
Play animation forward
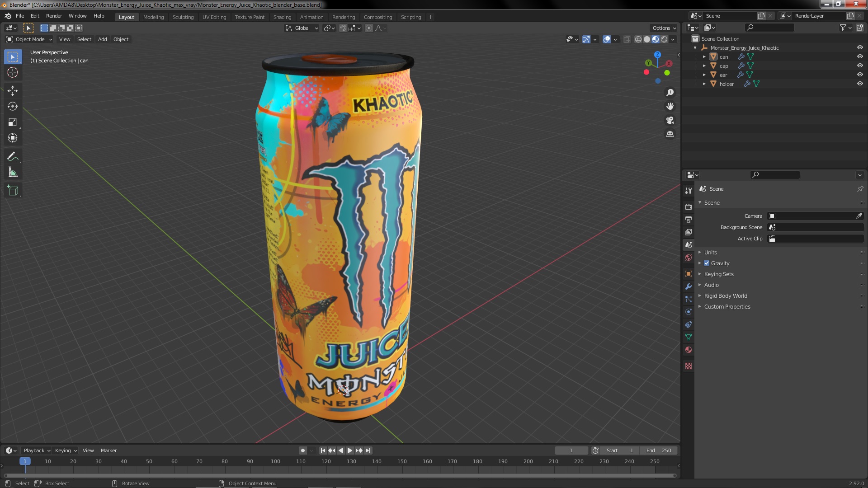350,450
